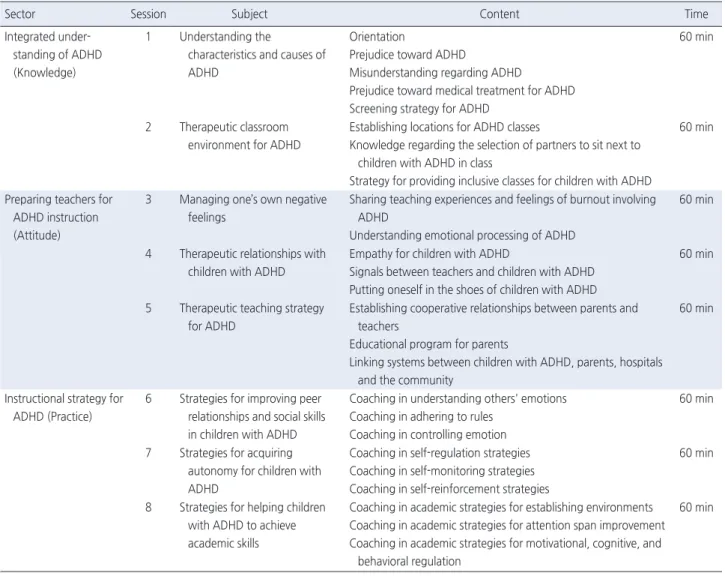Viewport: 725px width, 576px height.
Task: Click 'Coaching in adhering to rules'
Action: coord(421,417)
